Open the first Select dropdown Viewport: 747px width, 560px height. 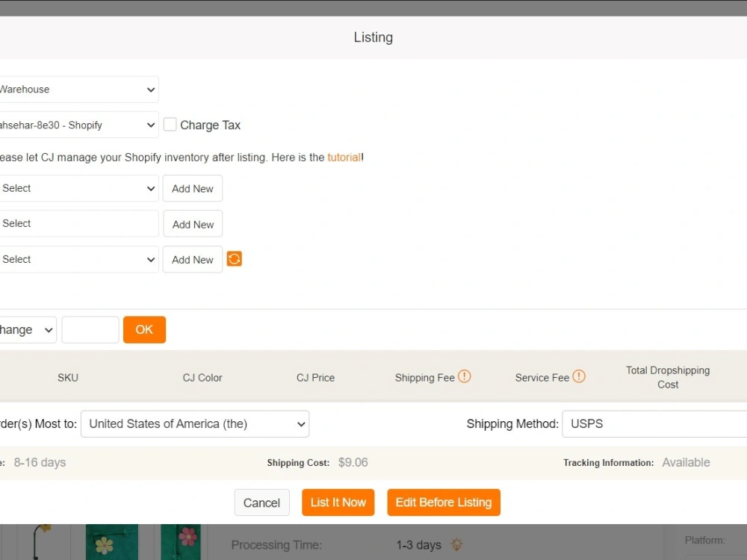click(x=78, y=188)
